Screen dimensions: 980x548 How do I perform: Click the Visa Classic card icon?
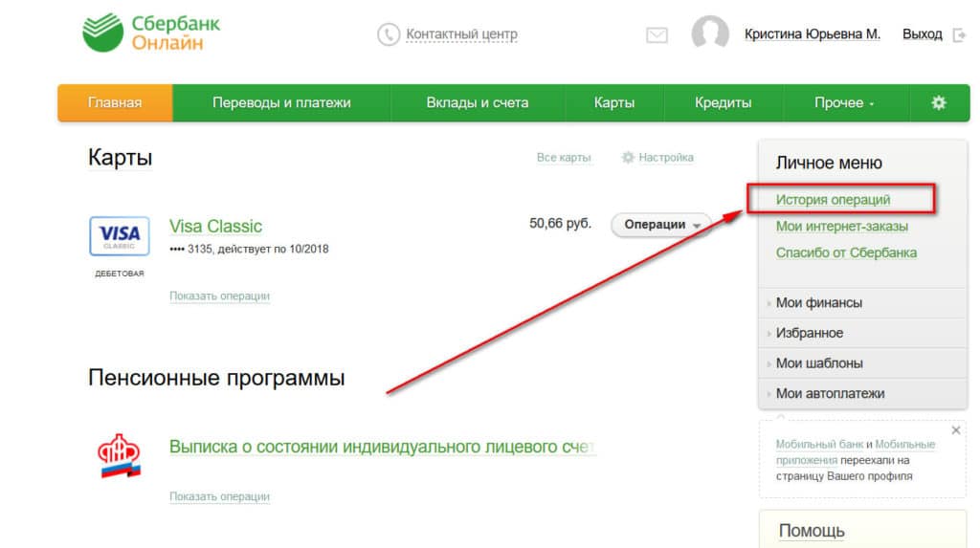point(119,235)
